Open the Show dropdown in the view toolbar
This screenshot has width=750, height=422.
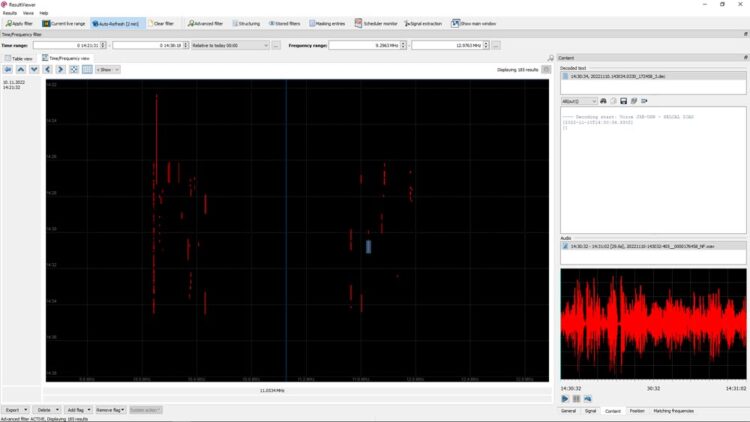coord(106,70)
